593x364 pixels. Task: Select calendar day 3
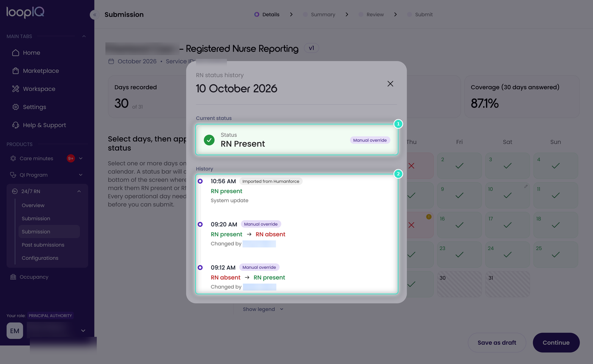tap(507, 166)
